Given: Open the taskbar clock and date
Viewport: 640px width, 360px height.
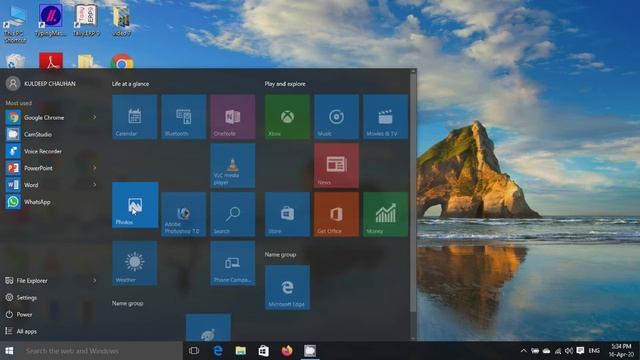Looking at the screenshot, I should tap(620, 351).
